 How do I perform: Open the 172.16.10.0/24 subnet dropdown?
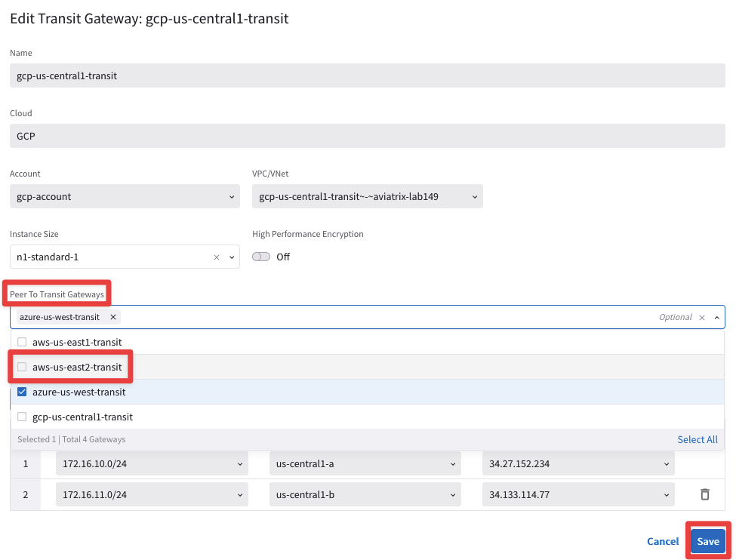click(152, 463)
